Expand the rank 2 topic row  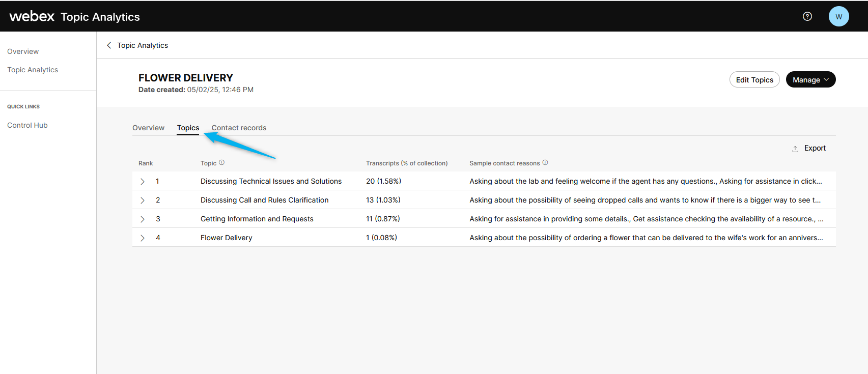143,200
